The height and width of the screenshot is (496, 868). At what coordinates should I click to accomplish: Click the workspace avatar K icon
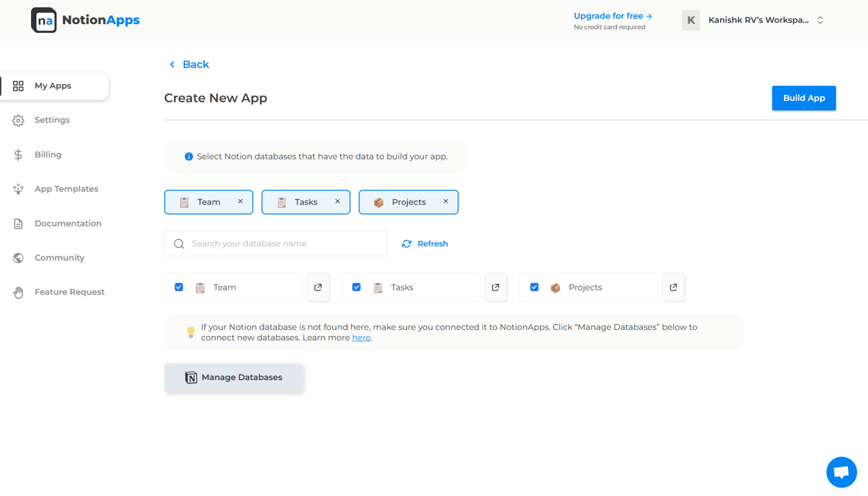point(691,20)
